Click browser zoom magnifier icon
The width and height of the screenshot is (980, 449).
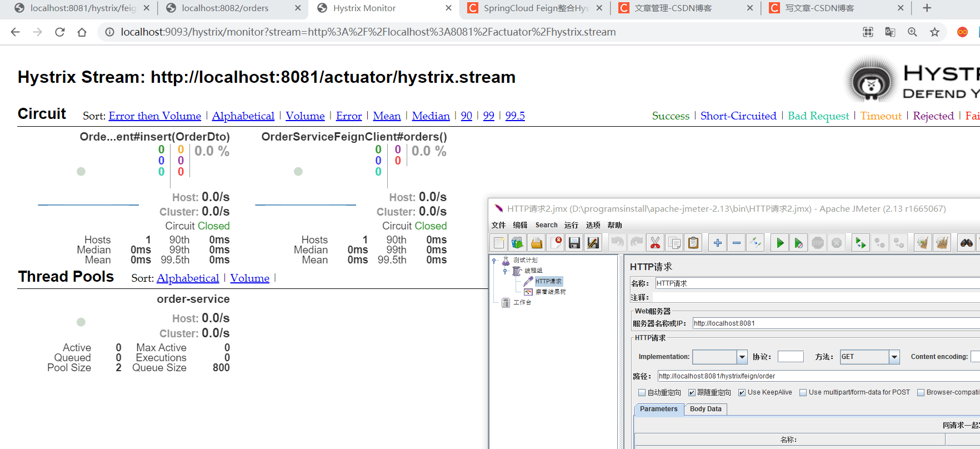tap(912, 32)
